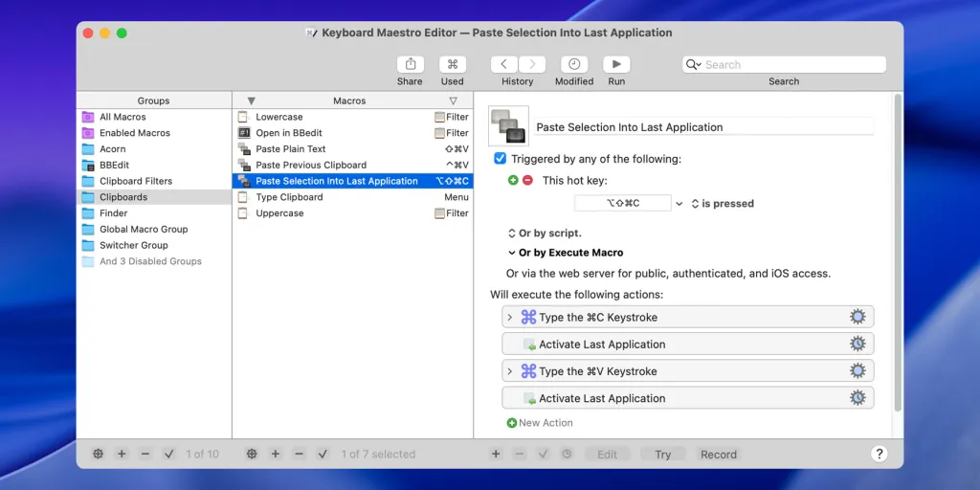Open the 'is pressed' trigger dropdown
Screen dimensions: 980x490
[x=723, y=204]
